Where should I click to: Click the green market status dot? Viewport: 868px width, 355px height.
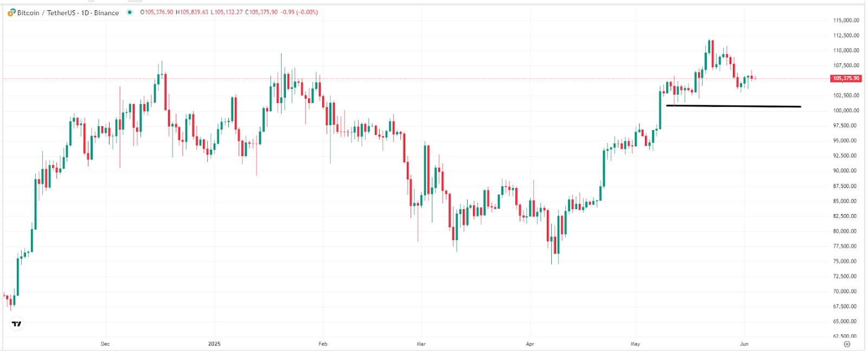(129, 12)
